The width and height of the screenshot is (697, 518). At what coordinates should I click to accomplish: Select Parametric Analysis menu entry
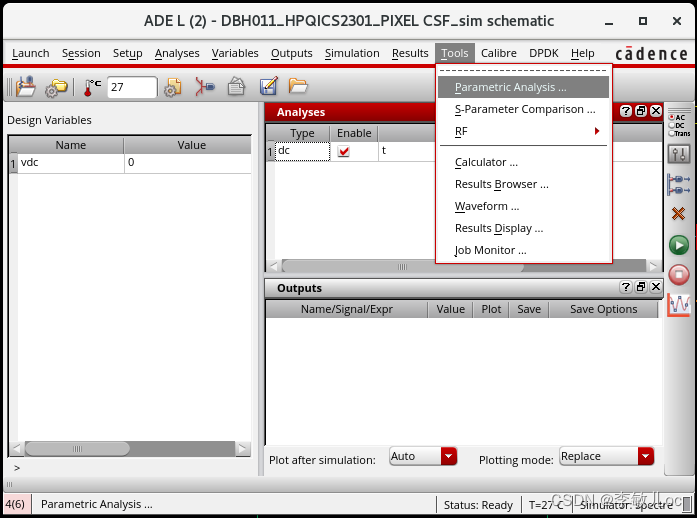tap(523, 87)
